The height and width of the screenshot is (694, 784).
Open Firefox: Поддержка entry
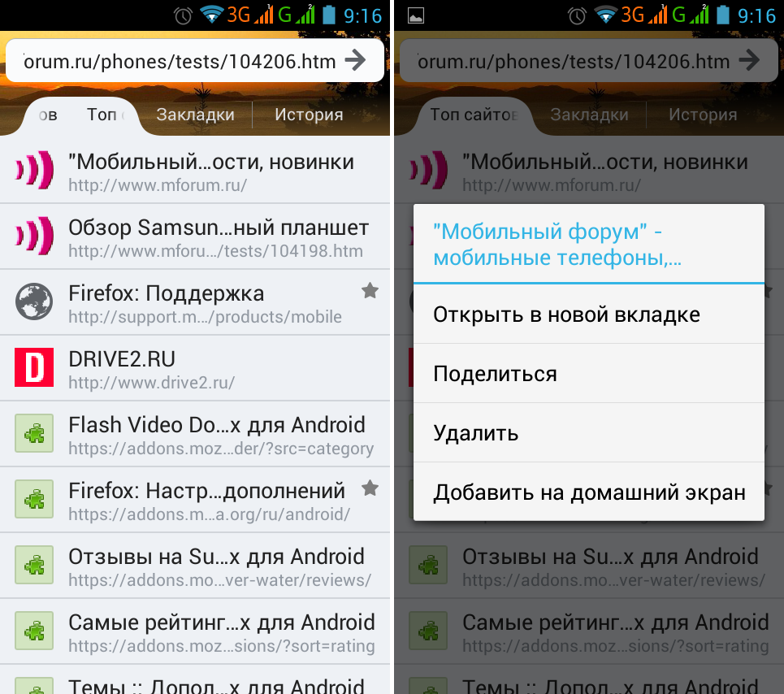[195, 302]
